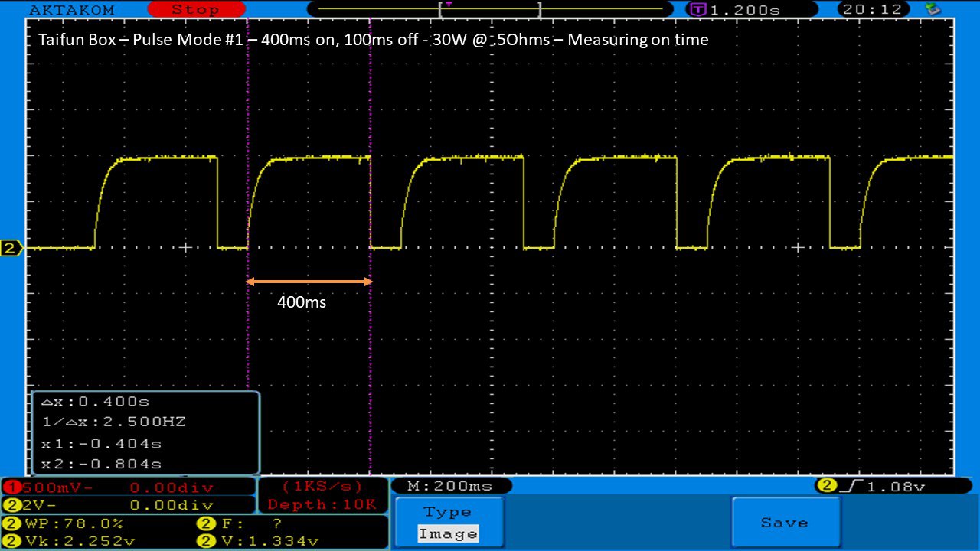Click the purple T horizontal position icon
The image size is (980, 551).
(x=697, y=10)
